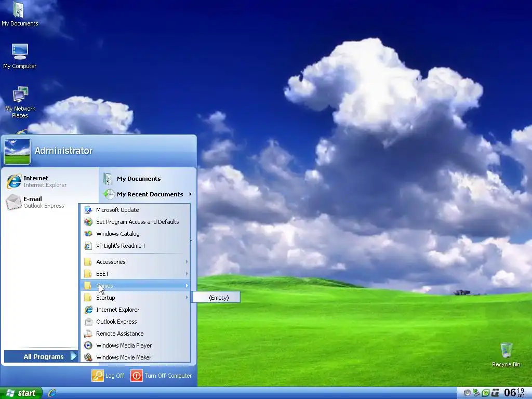This screenshot has height=399, width=532.
Task: Click the Windows Movie Maker icon
Action: pos(88,357)
